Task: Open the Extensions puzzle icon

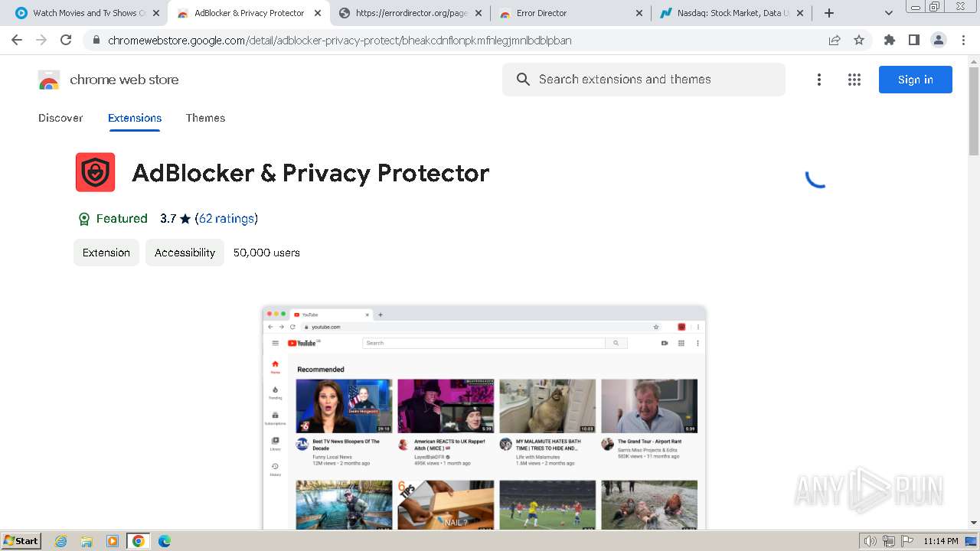Action: 889,40
